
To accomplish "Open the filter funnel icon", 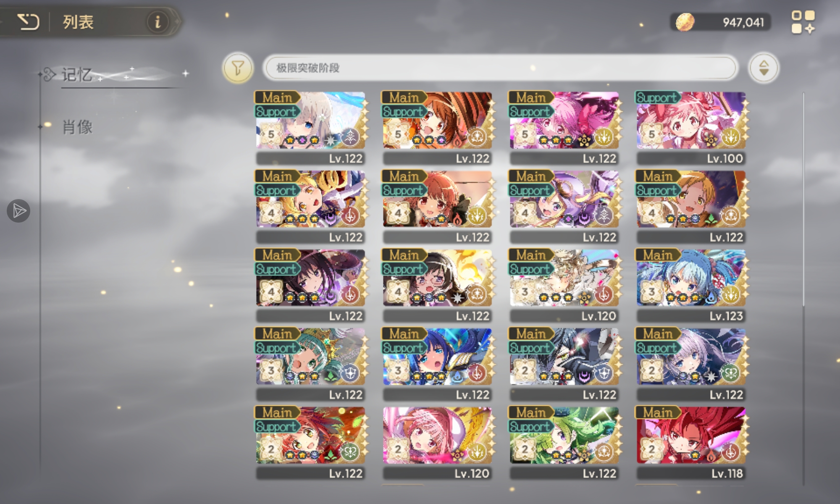I will (238, 68).
